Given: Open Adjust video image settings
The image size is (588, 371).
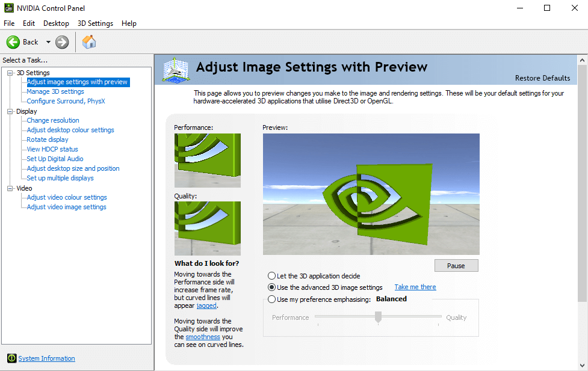Looking at the screenshot, I should coord(66,207).
